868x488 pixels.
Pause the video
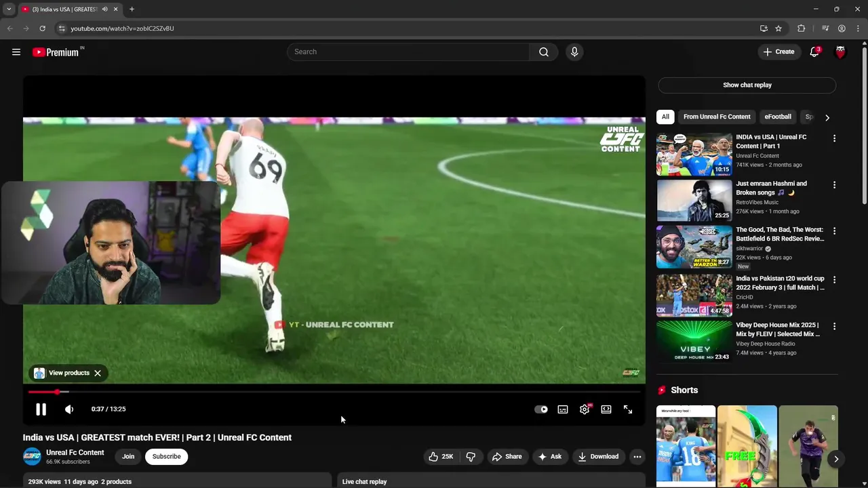point(41,409)
